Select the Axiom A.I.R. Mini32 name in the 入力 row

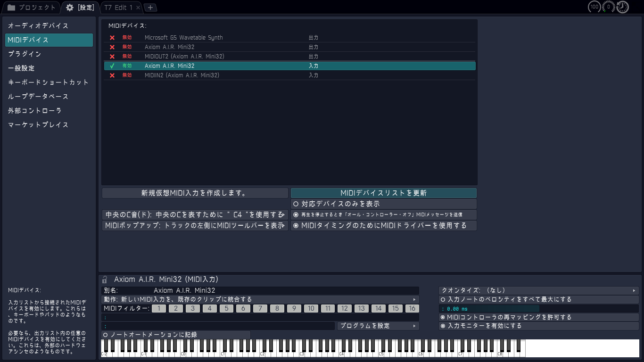pos(170,66)
